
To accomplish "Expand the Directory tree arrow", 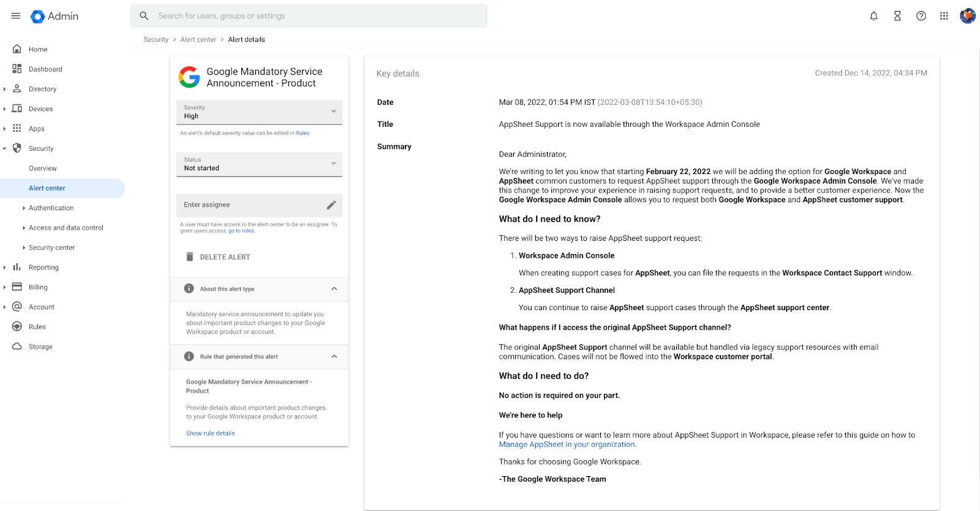I will point(4,89).
